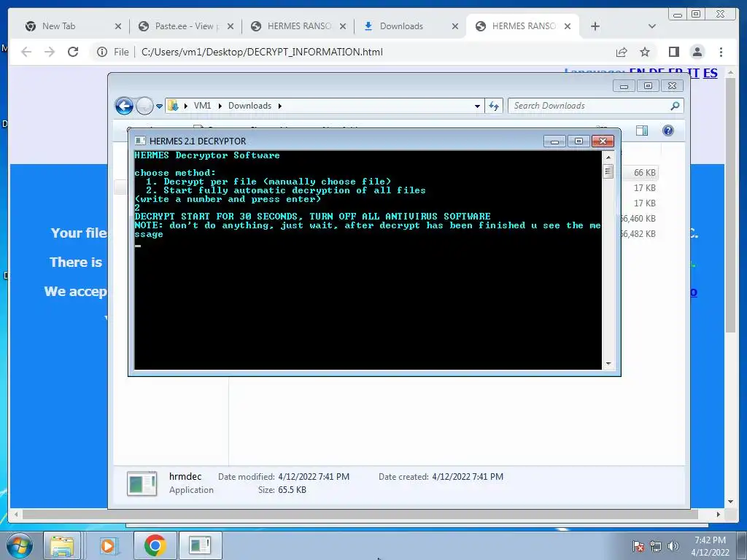Share this page via share icon
This screenshot has height=560, width=747.
pos(622,52)
